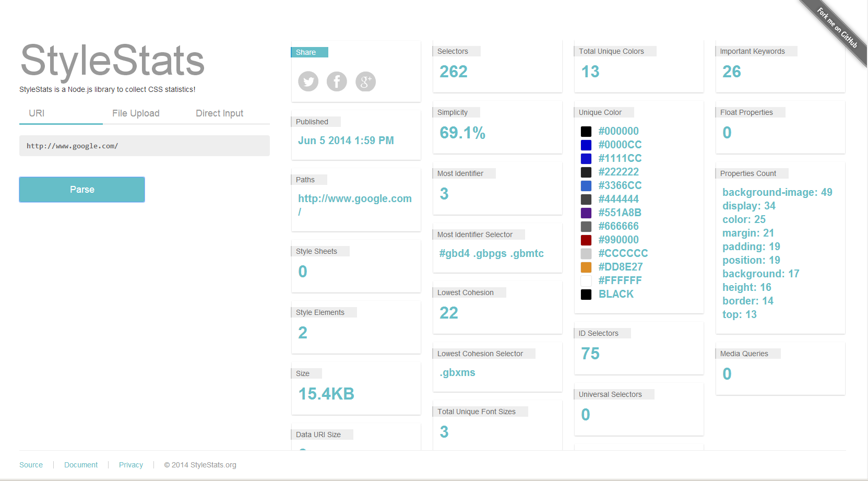Click the ID Selectors value 75
The width and height of the screenshot is (868, 481).
tap(590, 354)
